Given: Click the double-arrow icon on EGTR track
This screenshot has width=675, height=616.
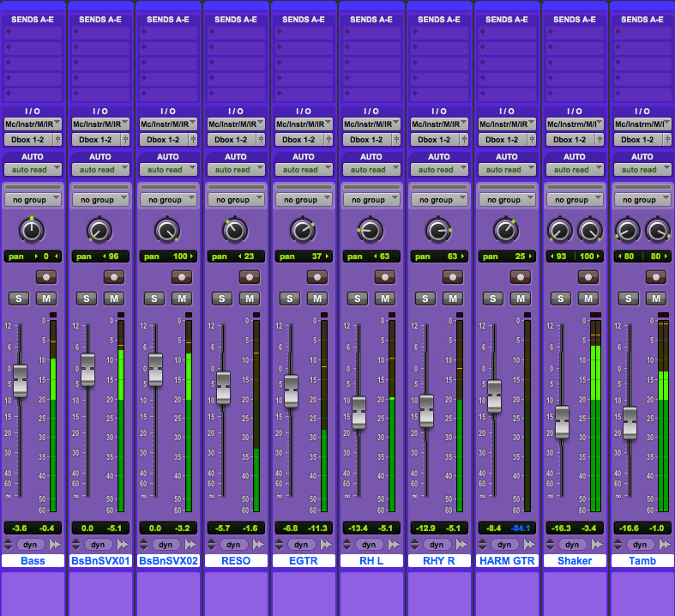Looking at the screenshot, I should pyautogui.click(x=326, y=545).
